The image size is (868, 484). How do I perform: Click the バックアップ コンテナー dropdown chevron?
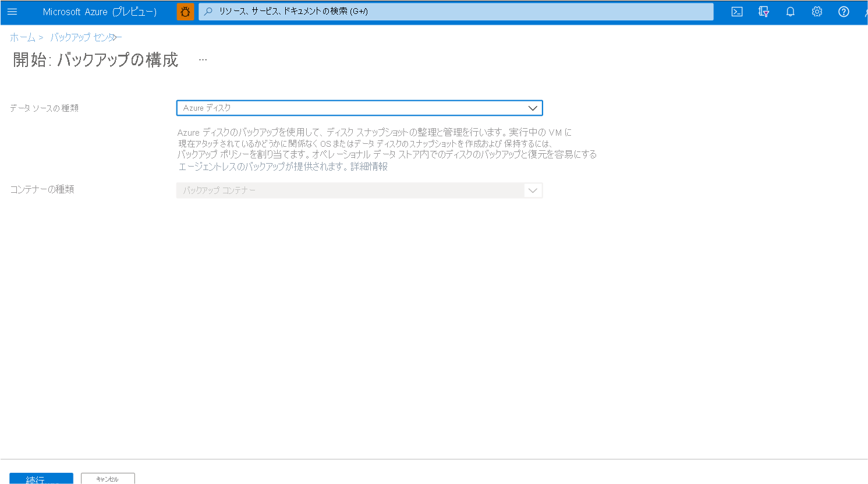click(x=533, y=190)
